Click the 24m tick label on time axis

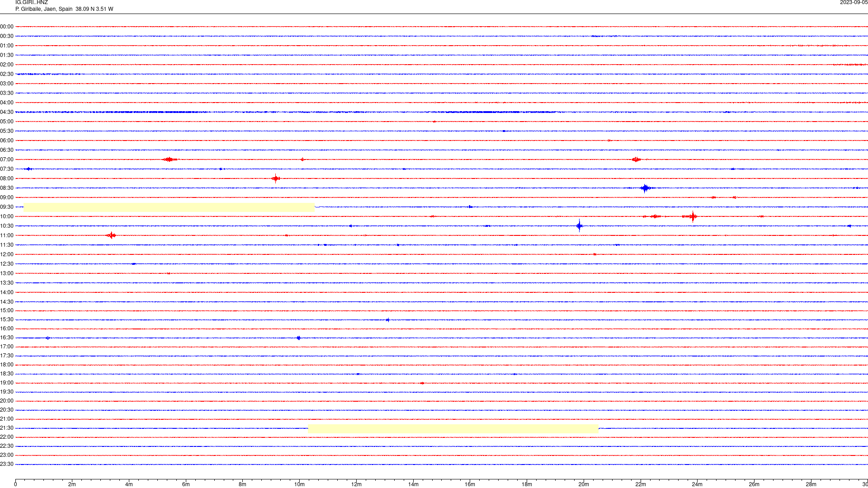(697, 484)
